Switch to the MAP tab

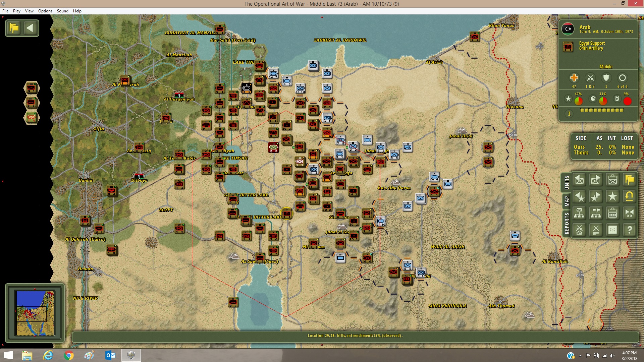[x=567, y=201]
